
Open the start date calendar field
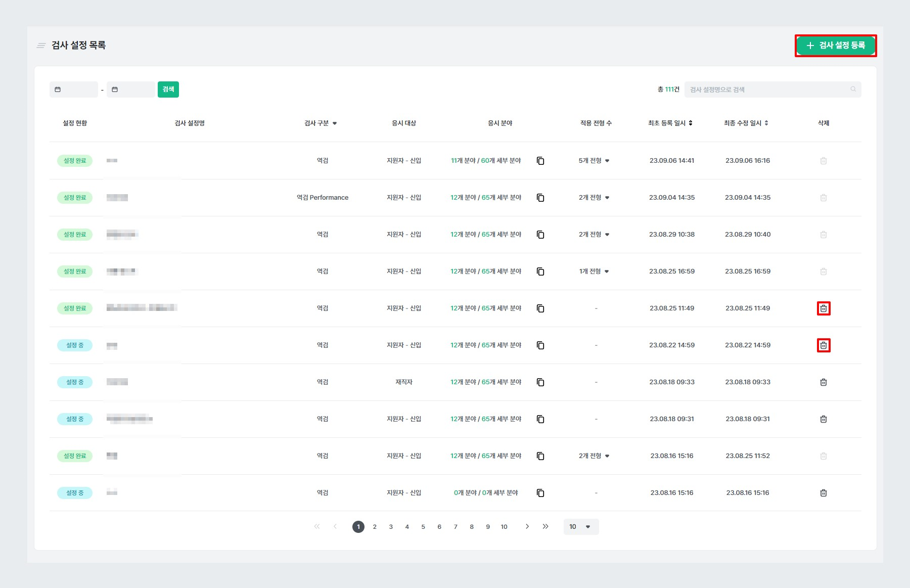[x=74, y=89]
